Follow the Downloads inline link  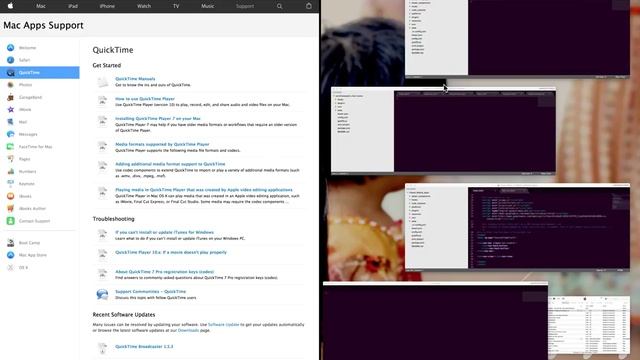[x=188, y=330]
